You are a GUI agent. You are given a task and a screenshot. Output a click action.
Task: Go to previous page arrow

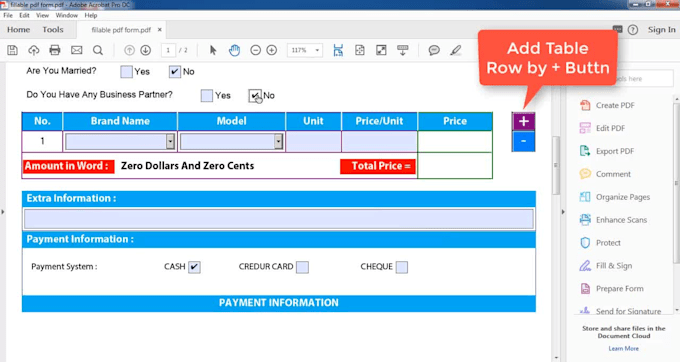coord(129,50)
